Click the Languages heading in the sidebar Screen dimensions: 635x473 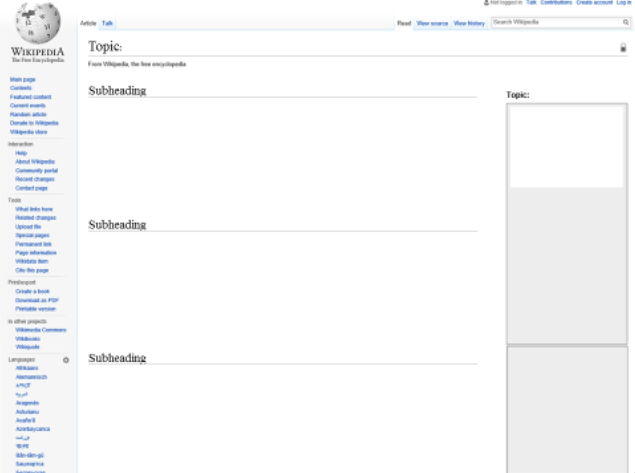point(21,360)
